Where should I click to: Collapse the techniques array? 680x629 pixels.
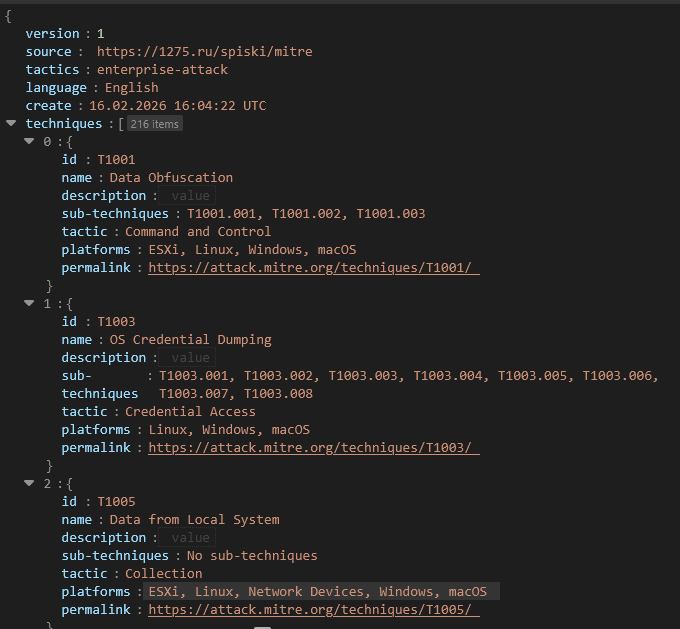[x=11, y=123]
